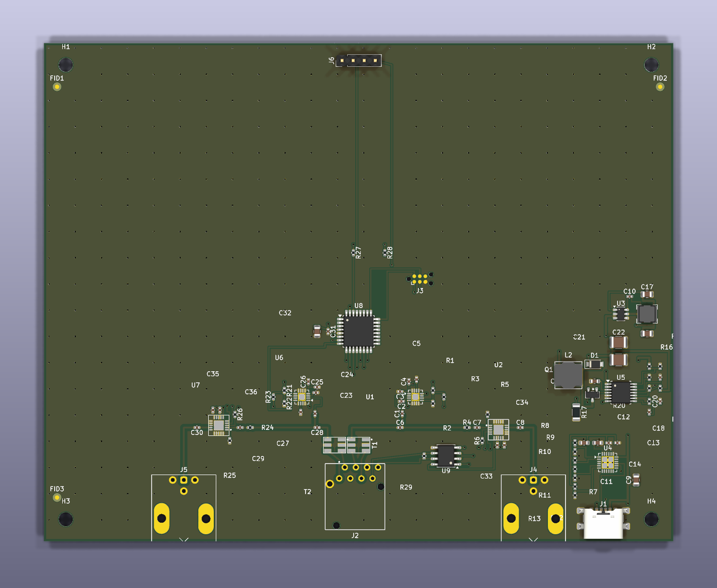This screenshot has width=717, height=588.
Task: Click the R24 silkscreen label
Action: click(x=268, y=428)
